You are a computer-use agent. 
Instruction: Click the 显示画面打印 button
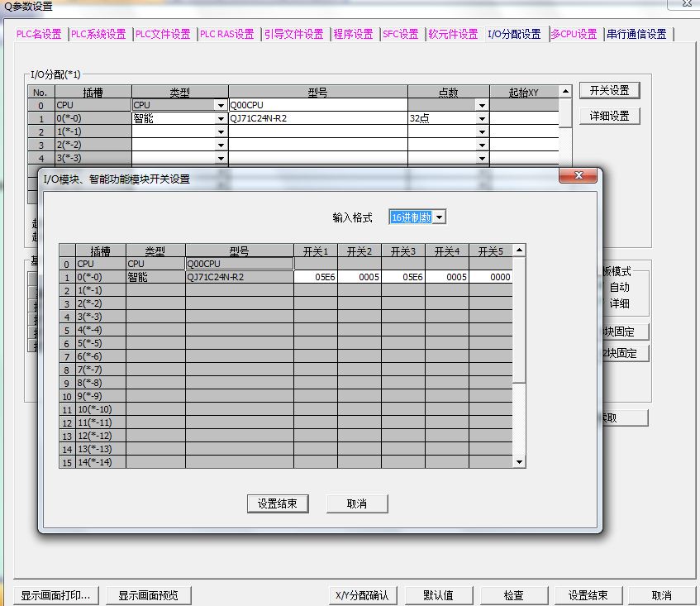tap(55, 595)
